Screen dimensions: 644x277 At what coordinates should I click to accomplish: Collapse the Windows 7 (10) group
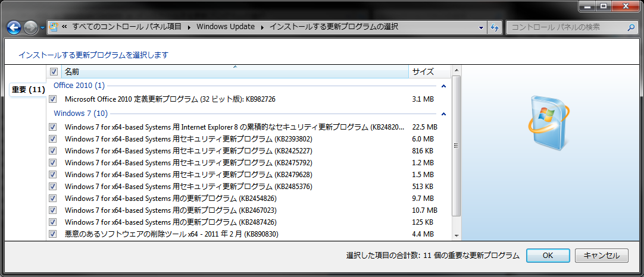[x=443, y=114]
